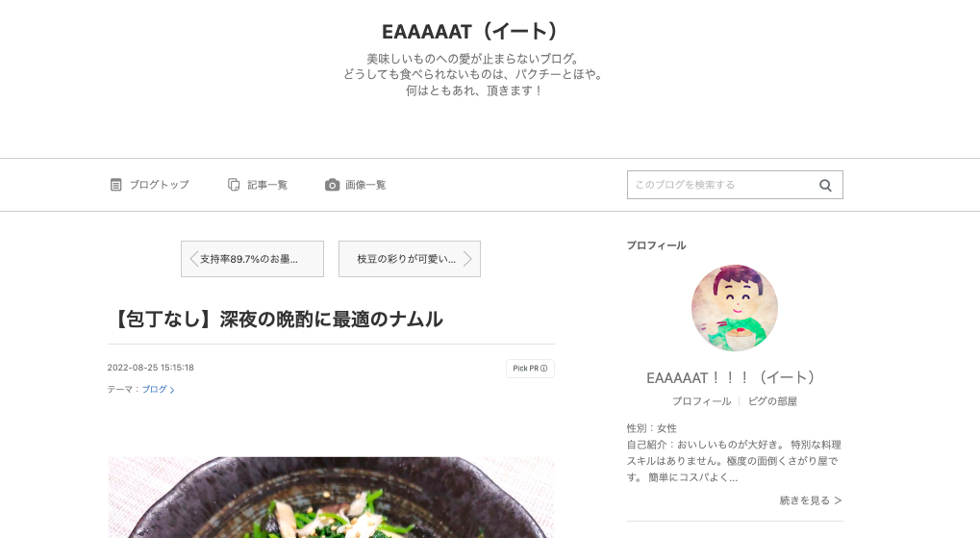Go to previous post 支持率89.7%のお墨...
980x538 pixels.
pyautogui.click(x=253, y=258)
